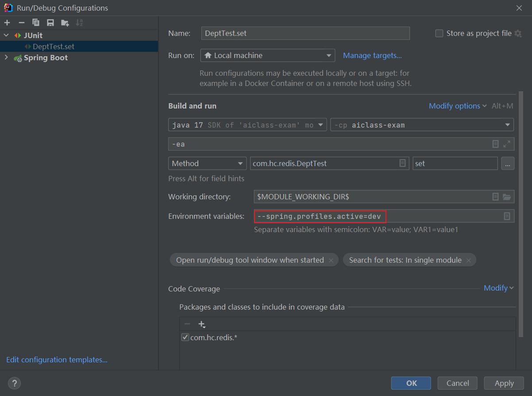Save configuration using the floppy disk icon
Screen dimensions: 532x396
[x=50, y=23]
